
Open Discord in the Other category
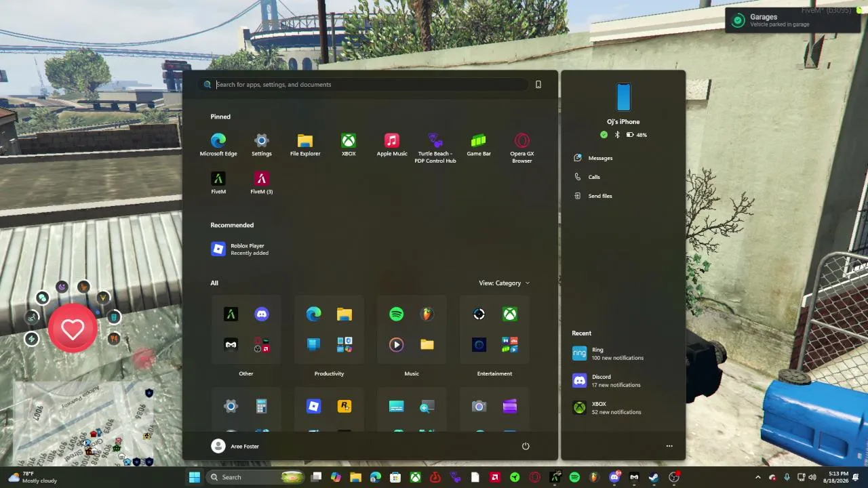click(262, 314)
